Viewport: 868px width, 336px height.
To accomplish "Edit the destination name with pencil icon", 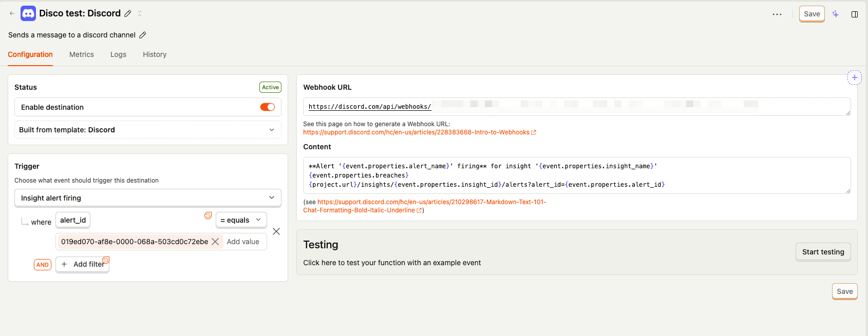I will (128, 13).
